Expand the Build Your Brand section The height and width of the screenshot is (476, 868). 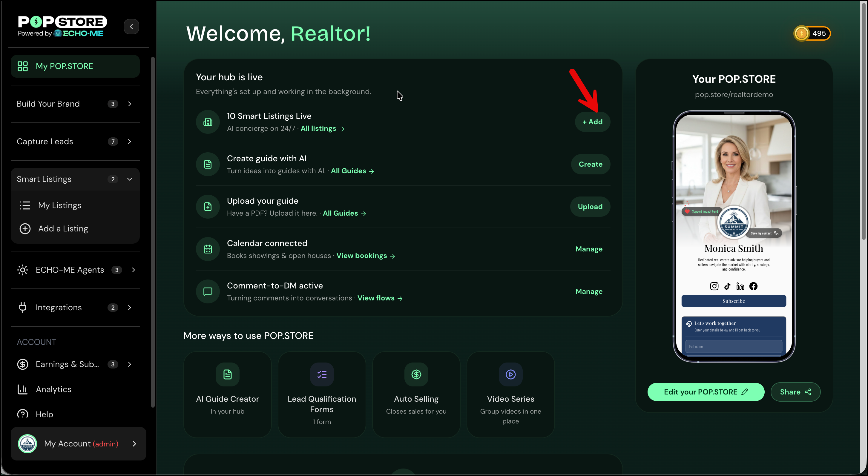(x=75, y=104)
